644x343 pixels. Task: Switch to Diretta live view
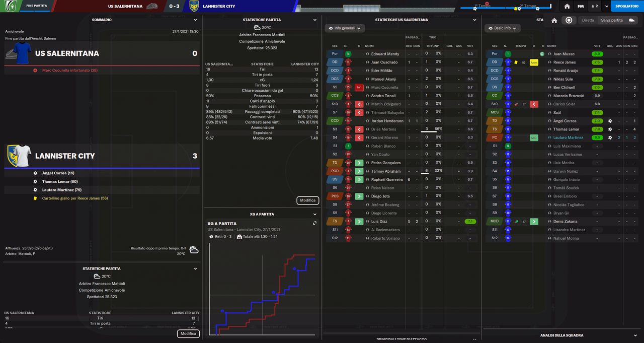(x=588, y=21)
